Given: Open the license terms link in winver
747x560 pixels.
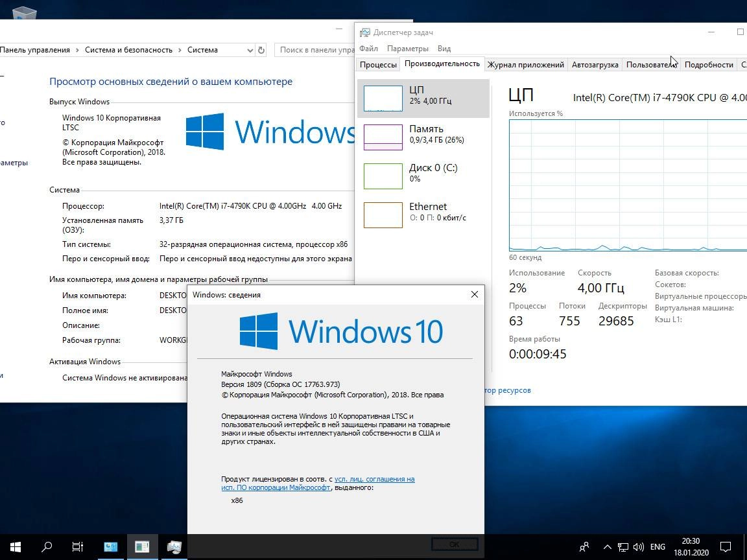Looking at the screenshot, I should (x=318, y=484).
